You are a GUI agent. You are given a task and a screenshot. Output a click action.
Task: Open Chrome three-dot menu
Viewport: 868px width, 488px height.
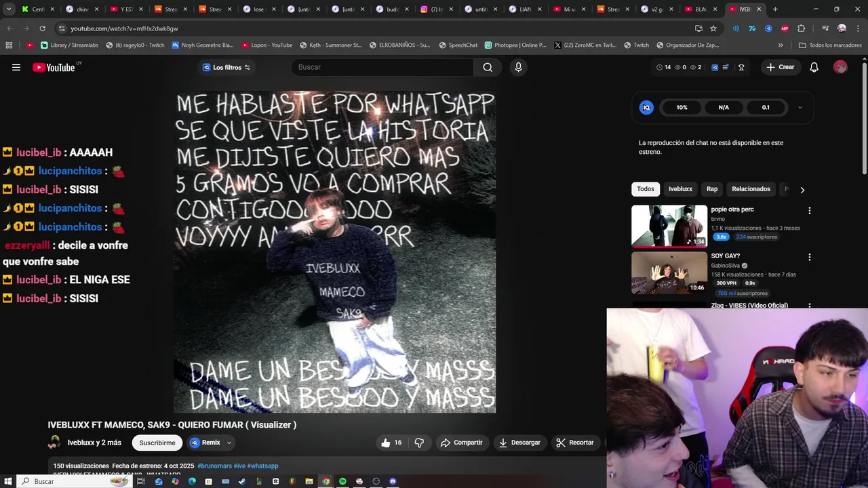[x=858, y=28]
